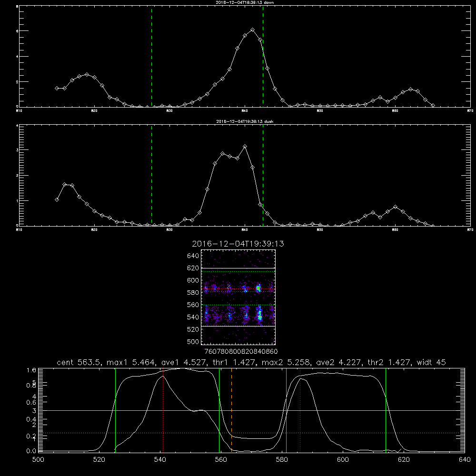Click the dawn plot title text

coord(245,2)
